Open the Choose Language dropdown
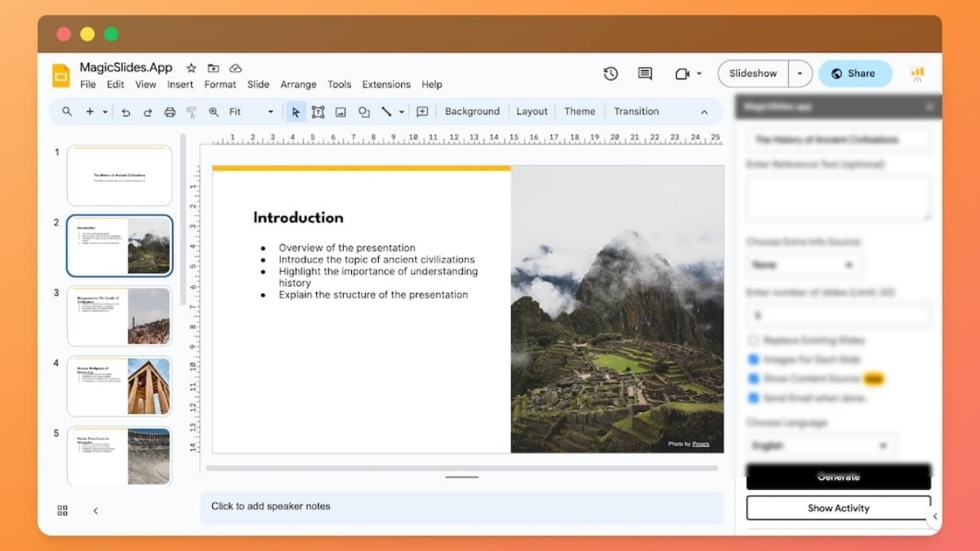 point(819,446)
